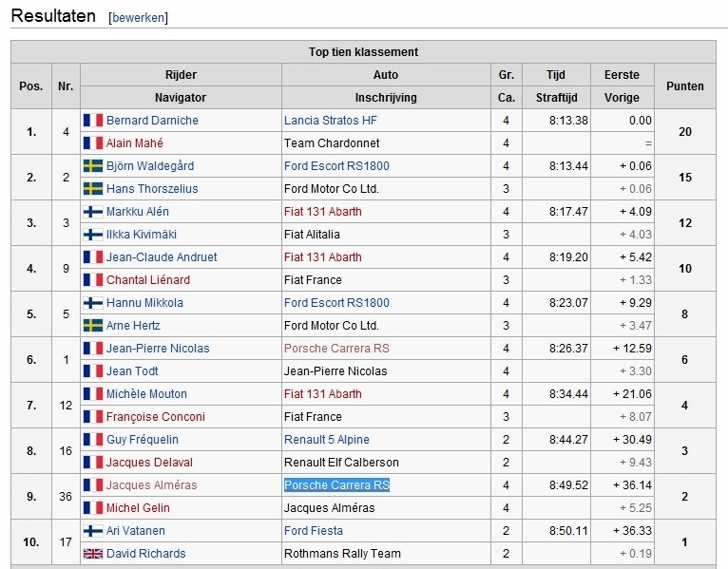Image resolution: width=728 pixels, height=569 pixels.
Task: Open Ari Vatanen driver link
Action: click(x=136, y=530)
